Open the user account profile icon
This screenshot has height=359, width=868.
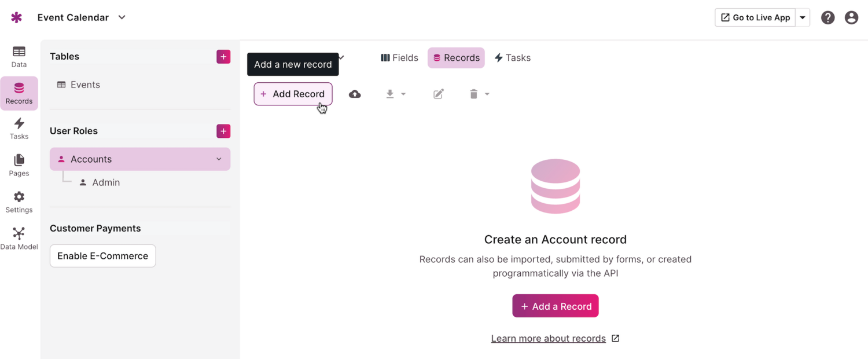tap(851, 17)
